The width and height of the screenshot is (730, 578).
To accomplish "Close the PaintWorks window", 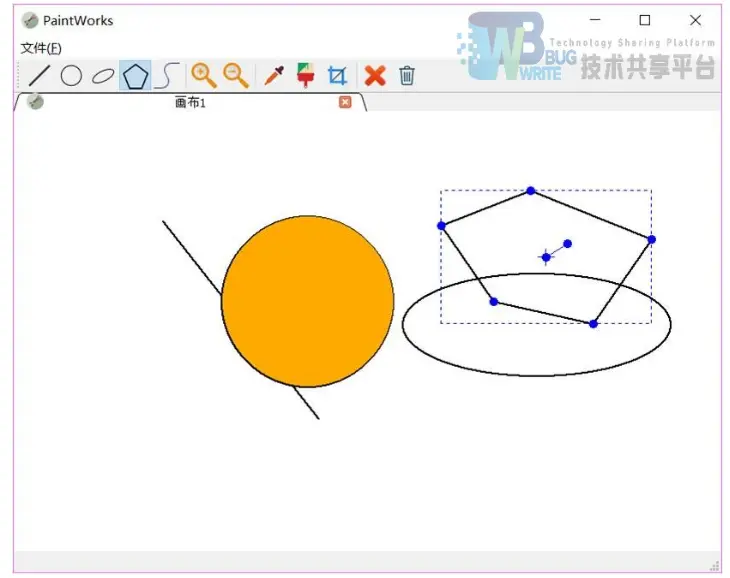I will click(x=696, y=20).
